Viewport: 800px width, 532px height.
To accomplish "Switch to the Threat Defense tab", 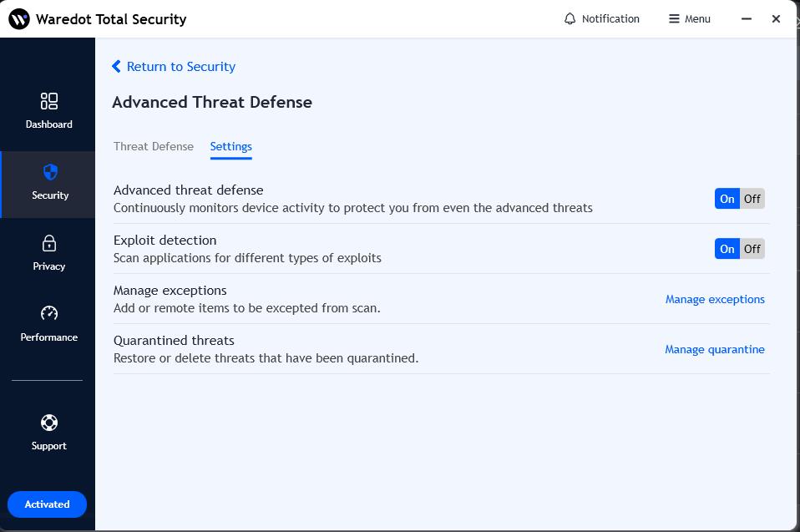I will (154, 146).
